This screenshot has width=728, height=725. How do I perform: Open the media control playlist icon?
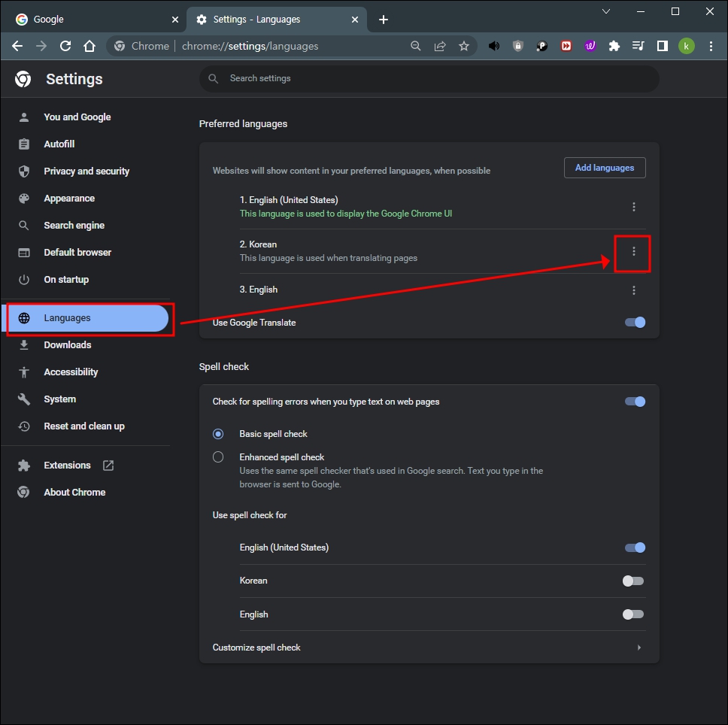[x=639, y=46]
